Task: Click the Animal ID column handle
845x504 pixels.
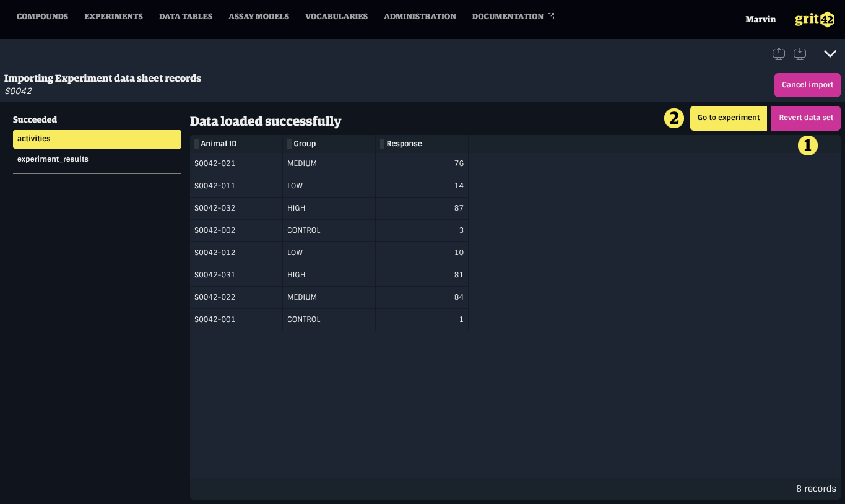Action: click(197, 144)
